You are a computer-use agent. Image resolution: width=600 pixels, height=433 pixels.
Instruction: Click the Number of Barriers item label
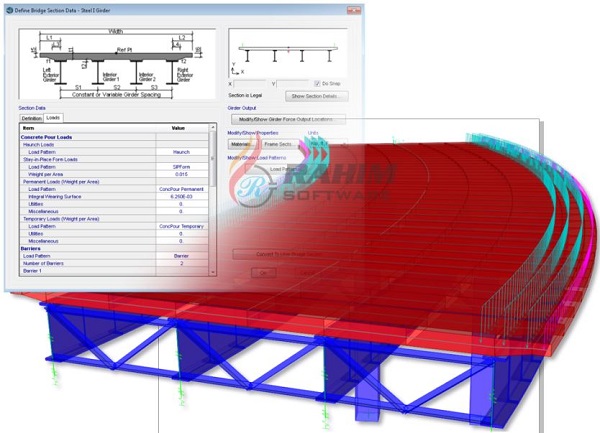point(43,263)
